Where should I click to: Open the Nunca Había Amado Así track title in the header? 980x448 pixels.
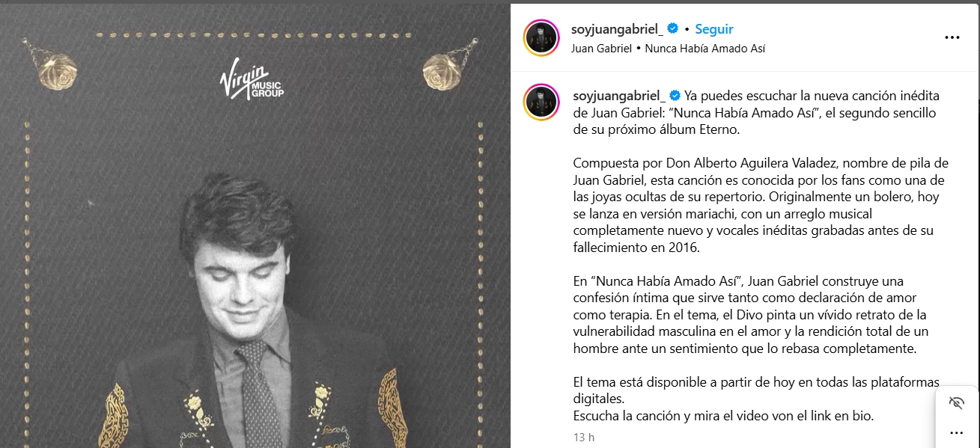704,49
